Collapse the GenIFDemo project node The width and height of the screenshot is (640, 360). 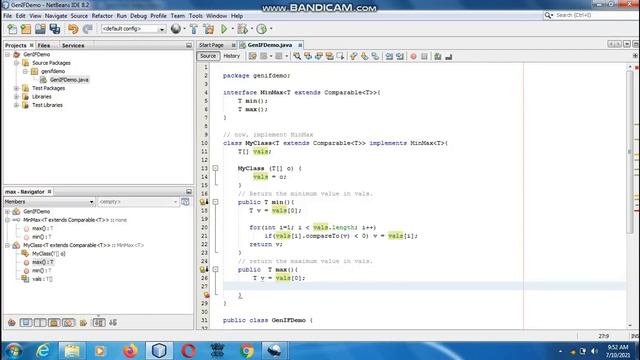click(8, 54)
